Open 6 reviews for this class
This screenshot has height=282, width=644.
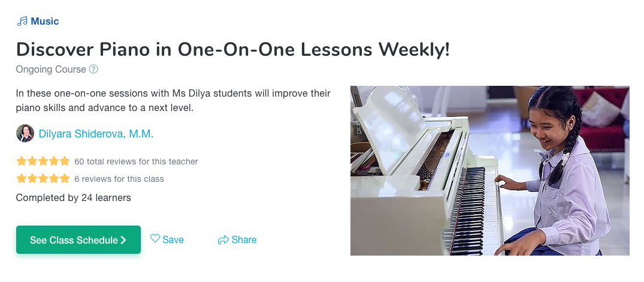119,179
